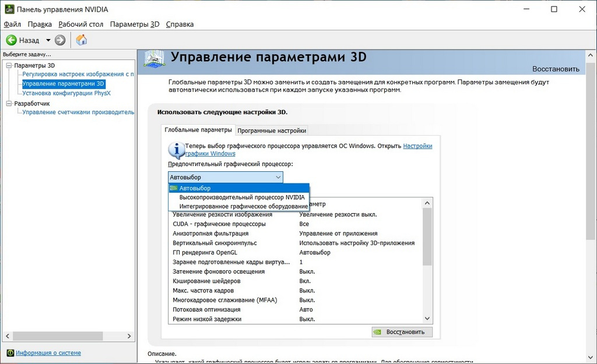Click the settings list scroll up arrow
The image size is (597, 364).
click(427, 203)
